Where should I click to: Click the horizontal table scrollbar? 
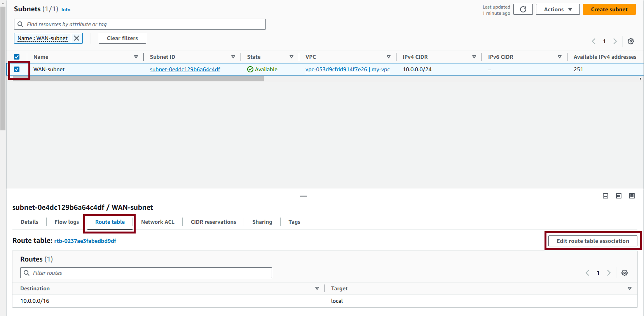point(138,79)
